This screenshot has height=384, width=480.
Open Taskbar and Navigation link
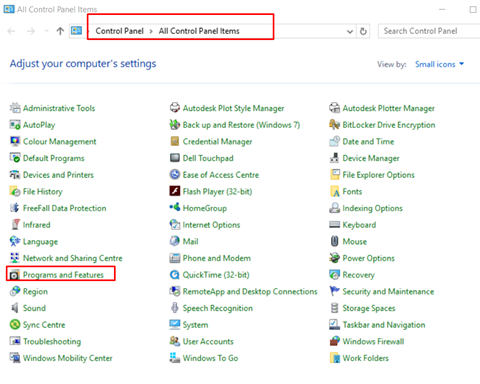pos(384,325)
